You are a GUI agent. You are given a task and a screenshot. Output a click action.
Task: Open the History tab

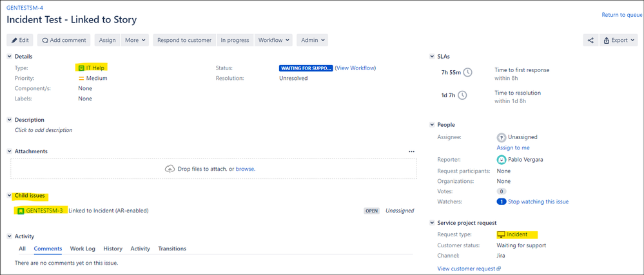coord(113,249)
